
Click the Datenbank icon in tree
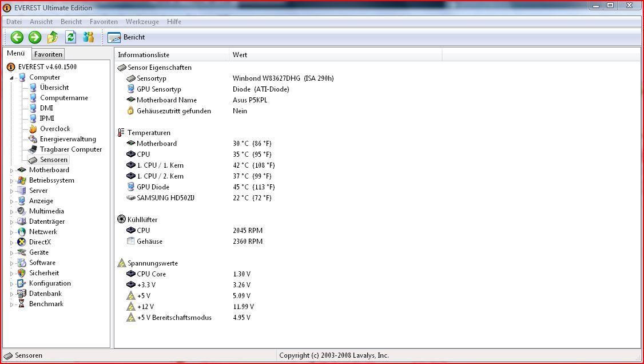click(x=22, y=294)
